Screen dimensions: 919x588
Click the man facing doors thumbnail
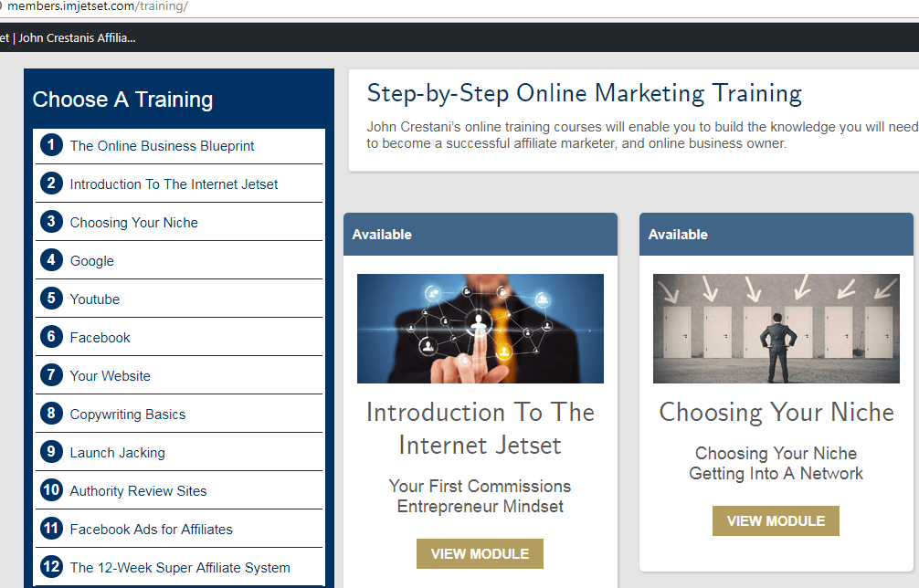776,329
